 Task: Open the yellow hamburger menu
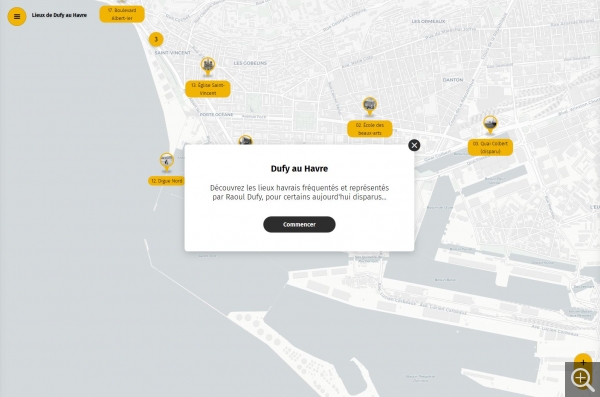(17, 16)
